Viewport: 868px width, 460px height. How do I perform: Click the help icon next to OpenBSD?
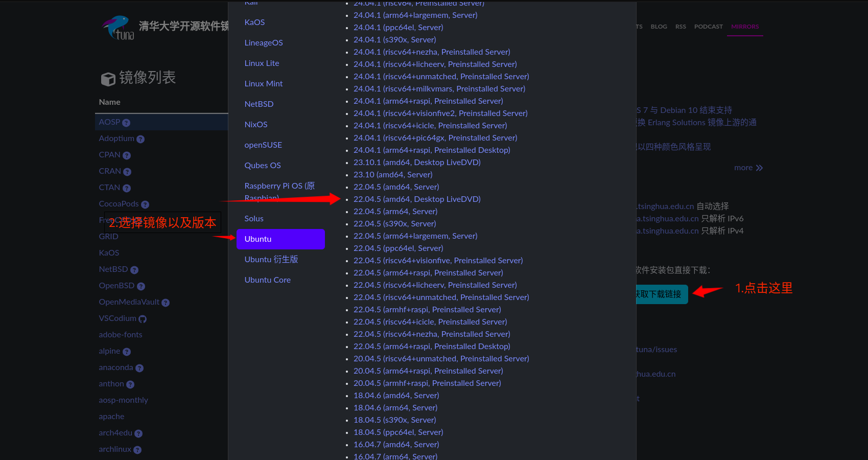coord(141,286)
